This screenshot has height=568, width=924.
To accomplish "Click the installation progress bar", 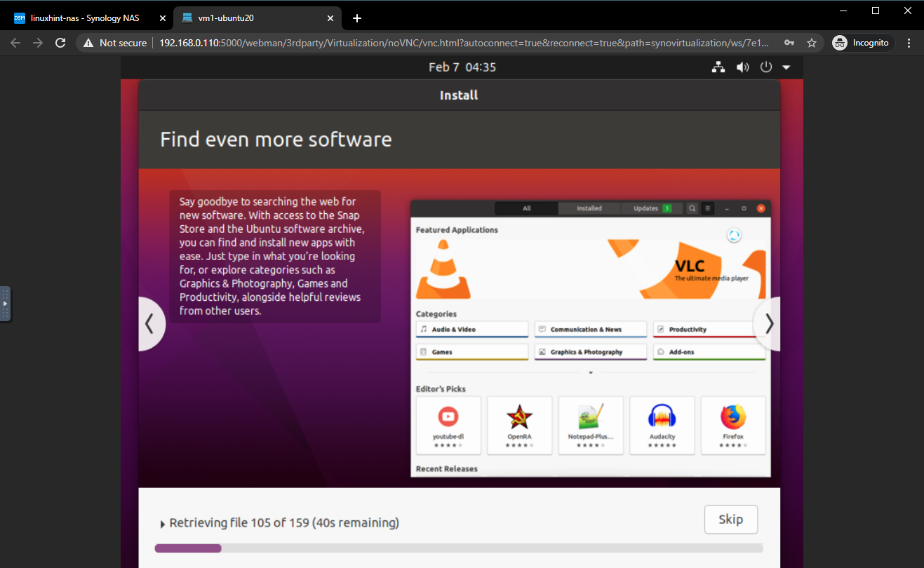I will pyautogui.click(x=458, y=548).
